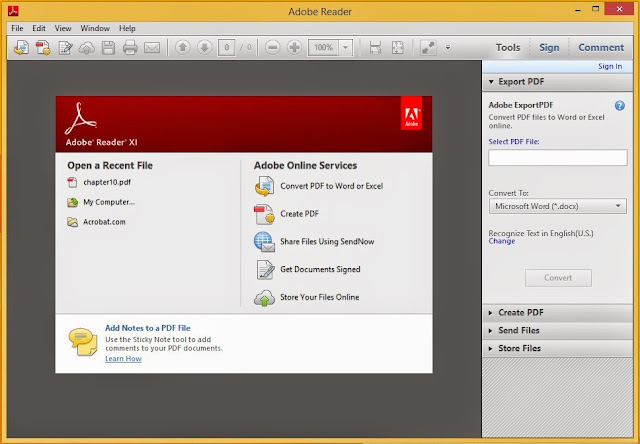Click the Select PDF File link

pos(514,142)
